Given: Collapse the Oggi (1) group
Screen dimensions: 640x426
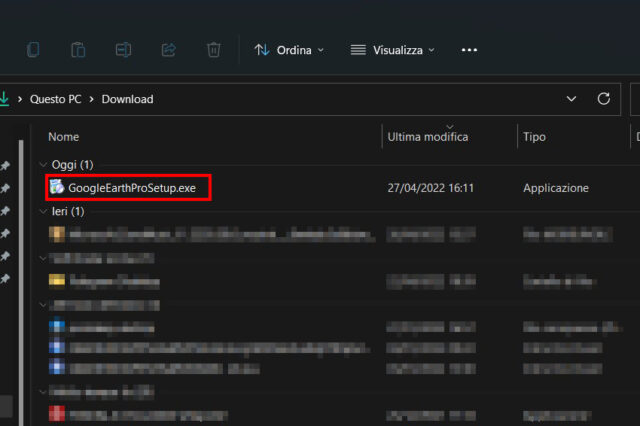Looking at the screenshot, I should 42,164.
